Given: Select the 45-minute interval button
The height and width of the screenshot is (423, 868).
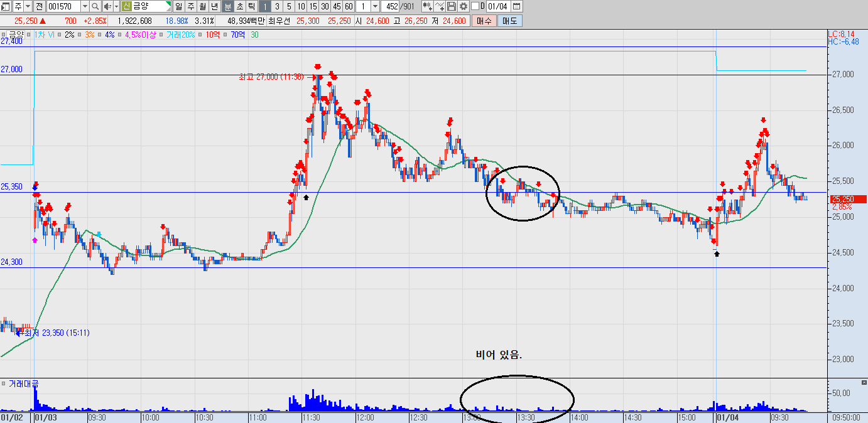Looking at the screenshot, I should point(337,6).
